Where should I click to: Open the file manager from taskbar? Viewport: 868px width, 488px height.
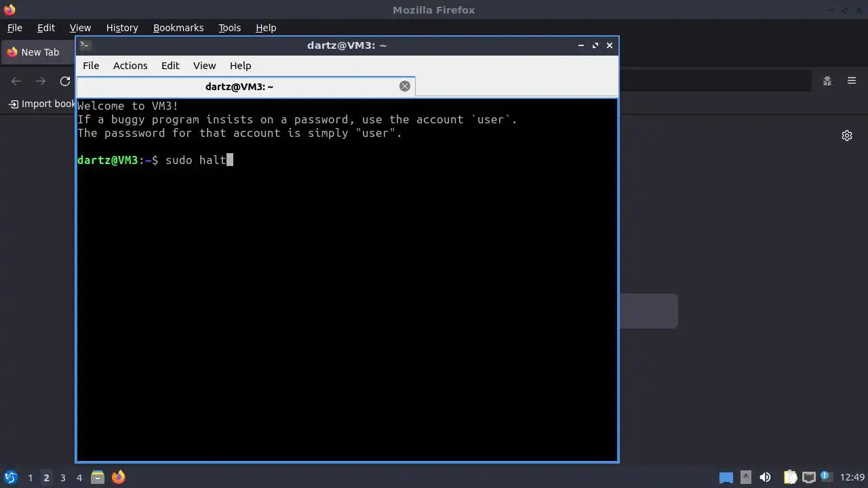pos(98,477)
